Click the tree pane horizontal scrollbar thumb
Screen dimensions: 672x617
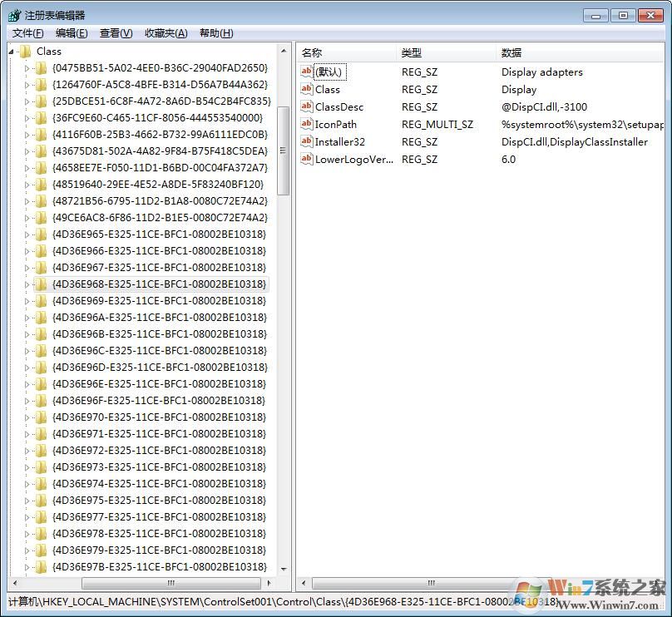171,583
